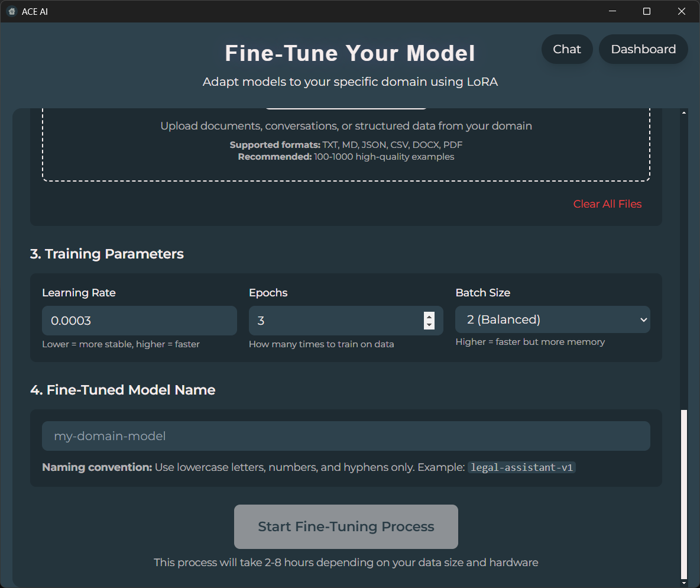The image size is (700, 588).
Task: Click the Supported formats upload zone text
Action: (345, 145)
